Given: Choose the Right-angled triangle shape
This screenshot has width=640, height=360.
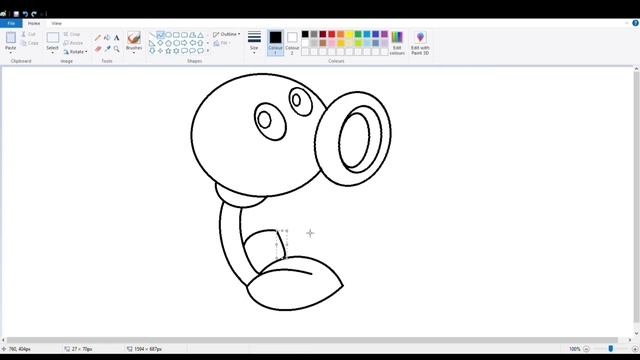Looking at the screenshot, I should click(152, 43).
